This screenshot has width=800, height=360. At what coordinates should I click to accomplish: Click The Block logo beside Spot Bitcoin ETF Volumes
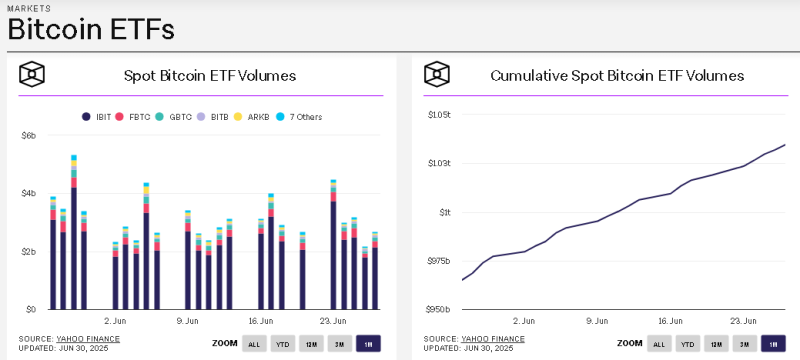point(32,75)
